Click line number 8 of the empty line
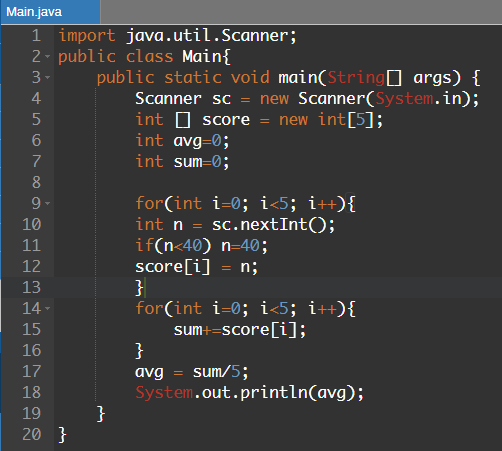 coord(36,182)
